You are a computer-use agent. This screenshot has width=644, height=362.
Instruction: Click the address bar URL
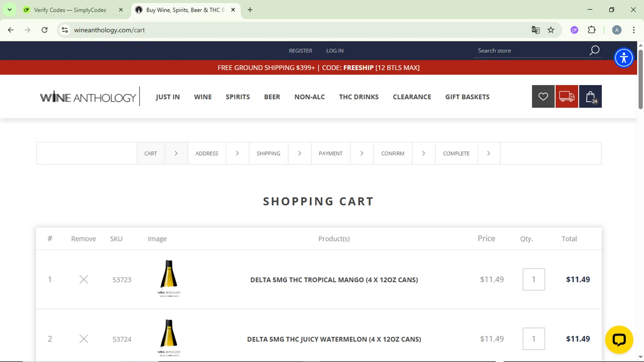pos(109,30)
